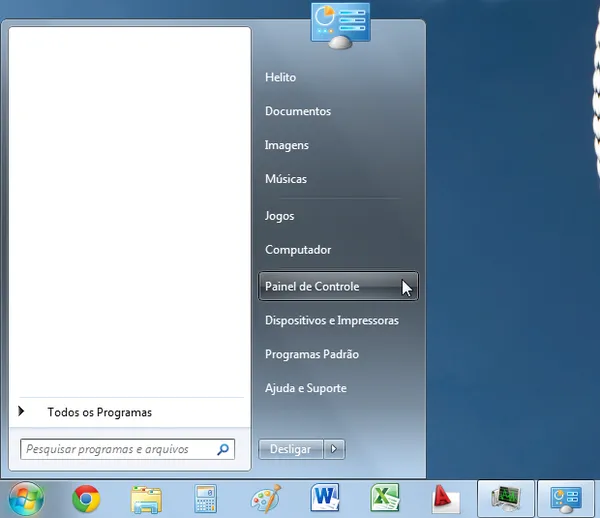The image size is (600, 518).
Task: Open Windows Explorer folder icon in taskbar
Action: (x=146, y=499)
